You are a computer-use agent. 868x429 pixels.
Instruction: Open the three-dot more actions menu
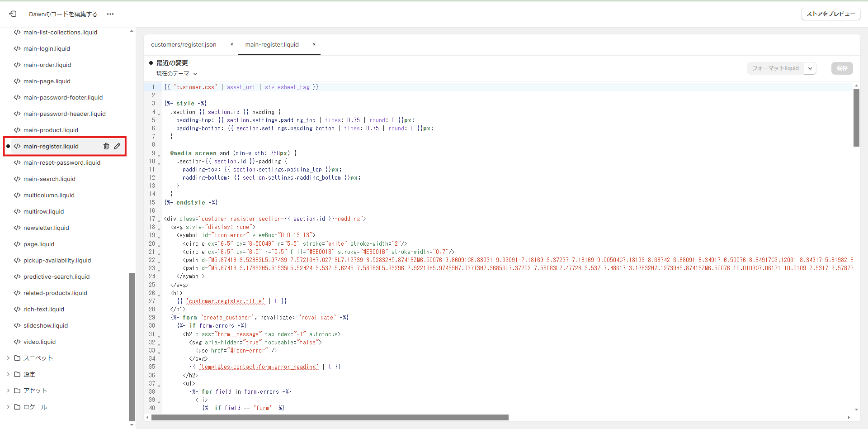click(x=110, y=14)
